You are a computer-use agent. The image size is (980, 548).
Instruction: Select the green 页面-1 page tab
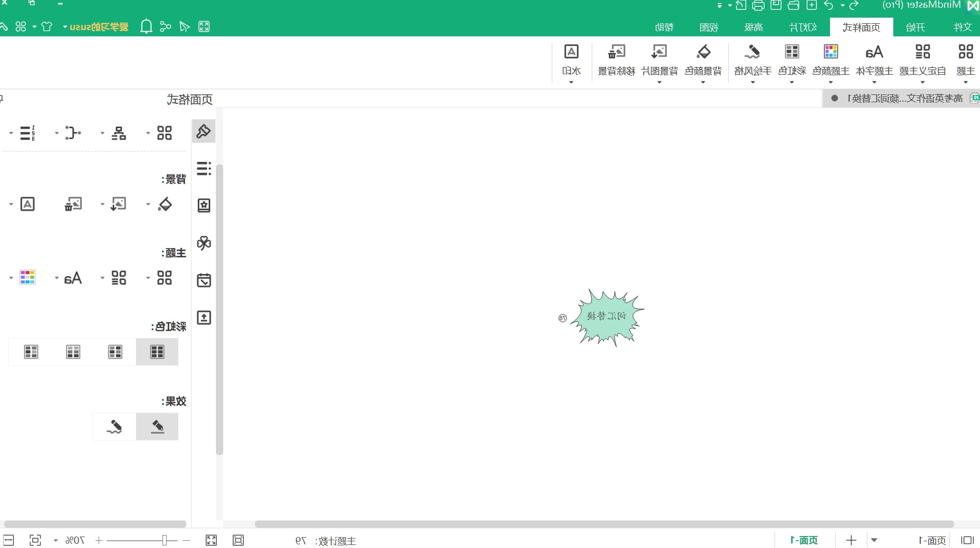[804, 540]
